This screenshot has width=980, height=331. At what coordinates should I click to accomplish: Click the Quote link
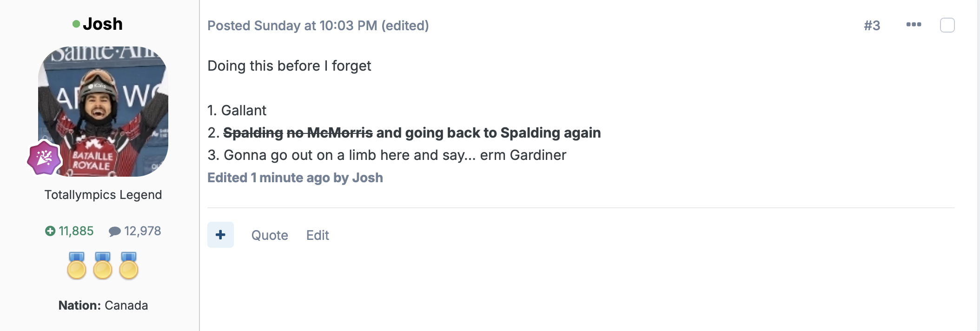[270, 235]
